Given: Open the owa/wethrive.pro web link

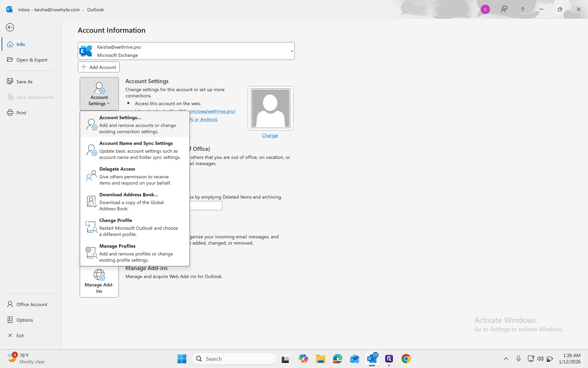Looking at the screenshot, I should pos(212,111).
